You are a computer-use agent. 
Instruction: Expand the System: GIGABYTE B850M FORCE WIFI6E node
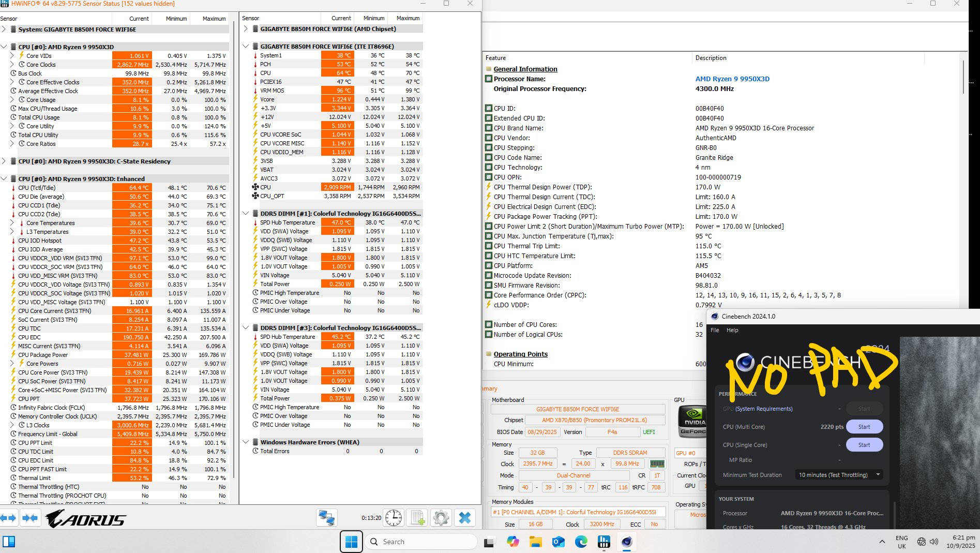coord(4,29)
